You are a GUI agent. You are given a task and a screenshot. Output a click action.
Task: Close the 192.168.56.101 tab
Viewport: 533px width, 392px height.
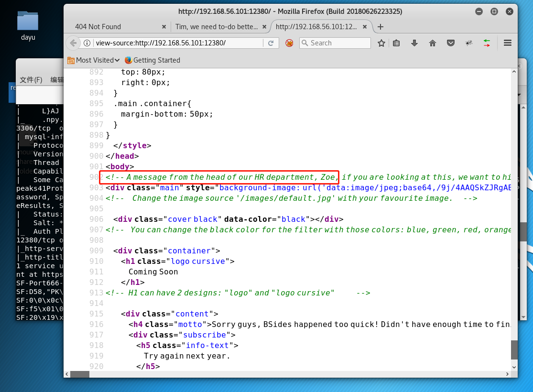tap(365, 27)
